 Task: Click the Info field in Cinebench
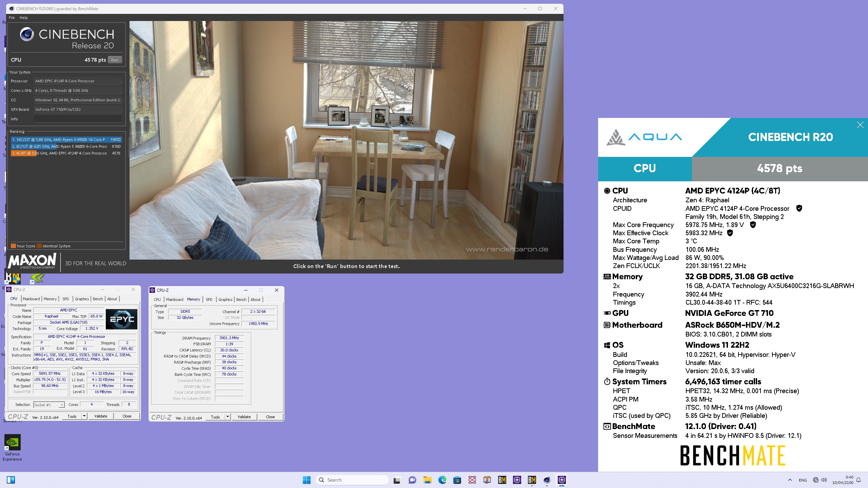pos(78,119)
